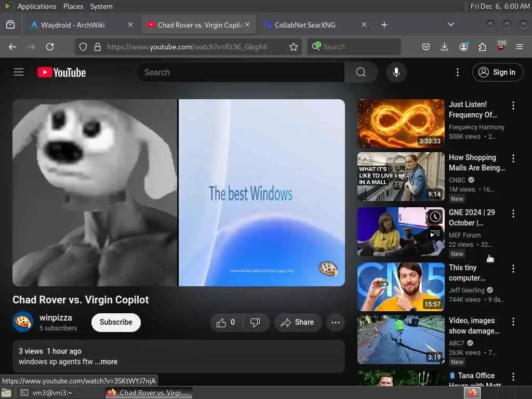Open options for Tana Office Hours video
Screen dimensions: 532x399
point(513,377)
